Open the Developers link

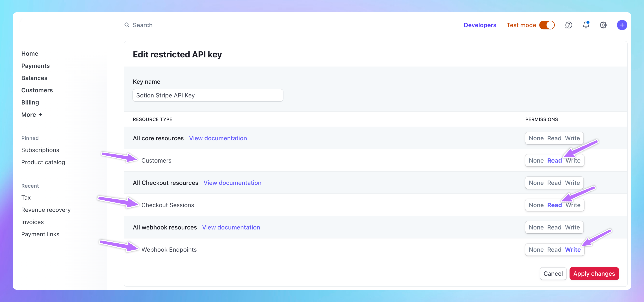coord(480,25)
